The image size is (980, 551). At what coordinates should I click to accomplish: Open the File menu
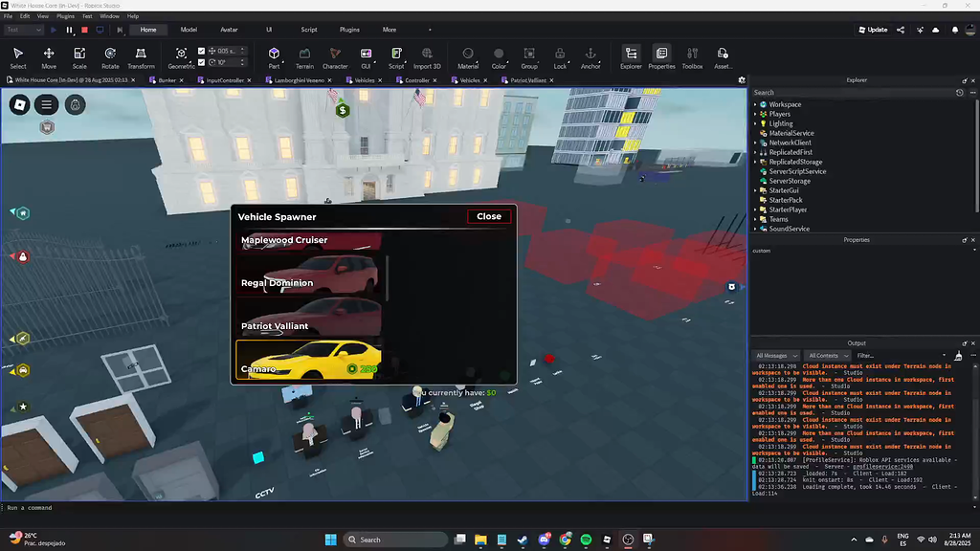(8, 16)
